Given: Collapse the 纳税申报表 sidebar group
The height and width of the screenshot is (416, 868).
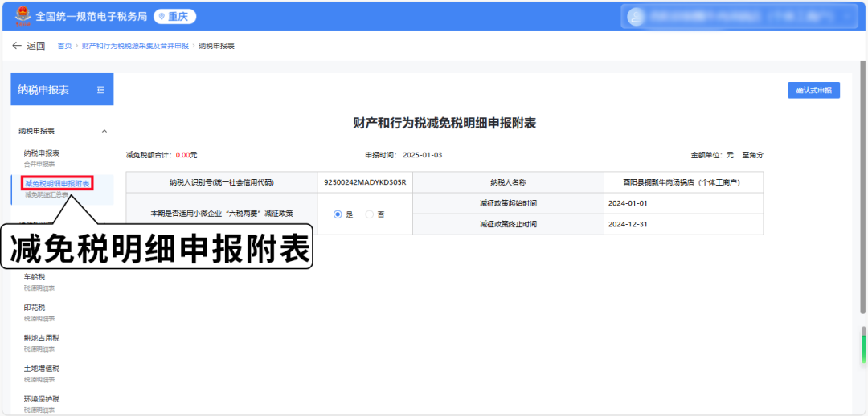Looking at the screenshot, I should pos(104,131).
